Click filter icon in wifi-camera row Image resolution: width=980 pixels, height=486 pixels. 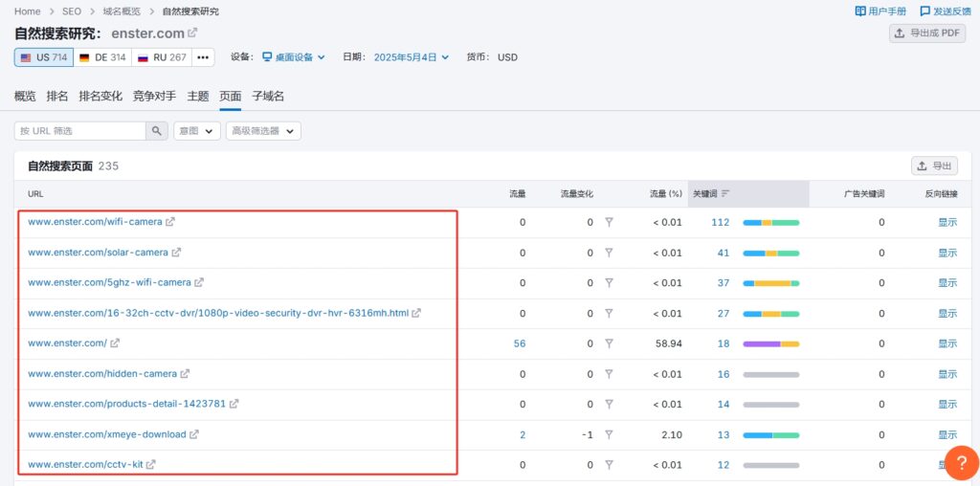coord(609,222)
